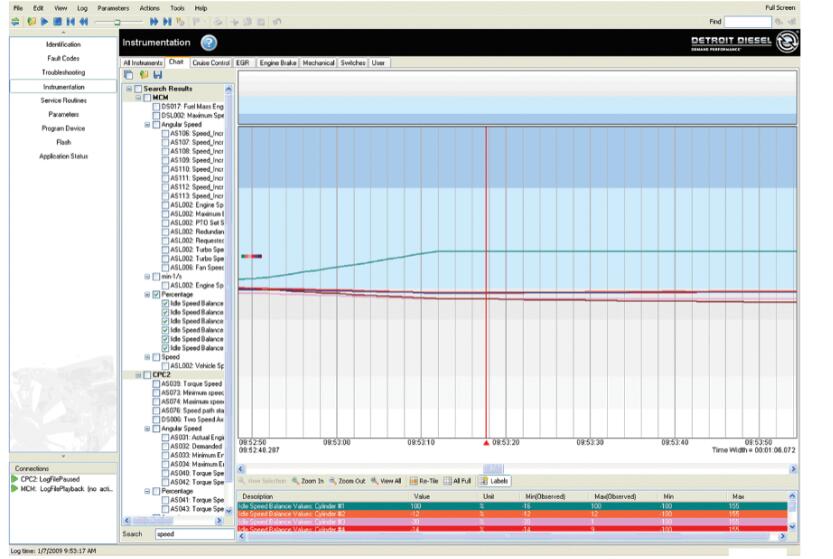This screenshot has width=833, height=559.
Task: Click the playback speed slider handle
Action: (x=116, y=20)
